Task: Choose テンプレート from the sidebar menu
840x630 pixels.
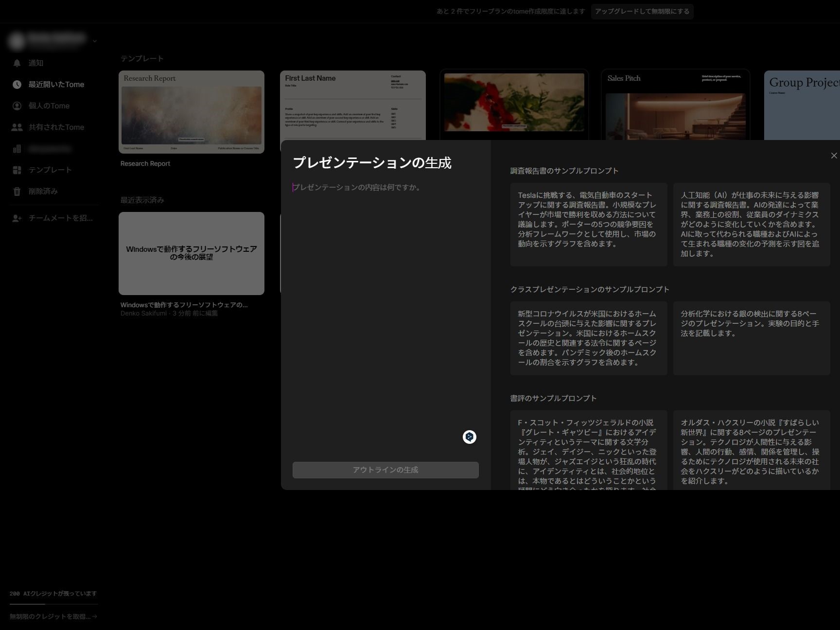Action: coord(50,170)
